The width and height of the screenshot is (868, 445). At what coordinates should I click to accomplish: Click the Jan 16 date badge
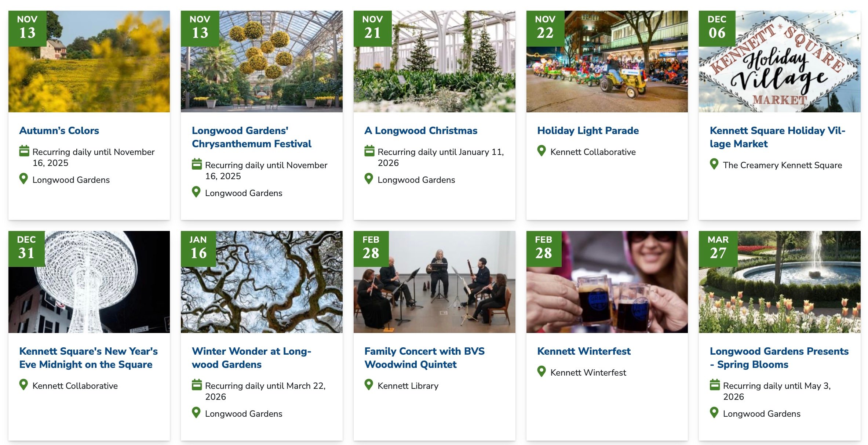tap(198, 249)
